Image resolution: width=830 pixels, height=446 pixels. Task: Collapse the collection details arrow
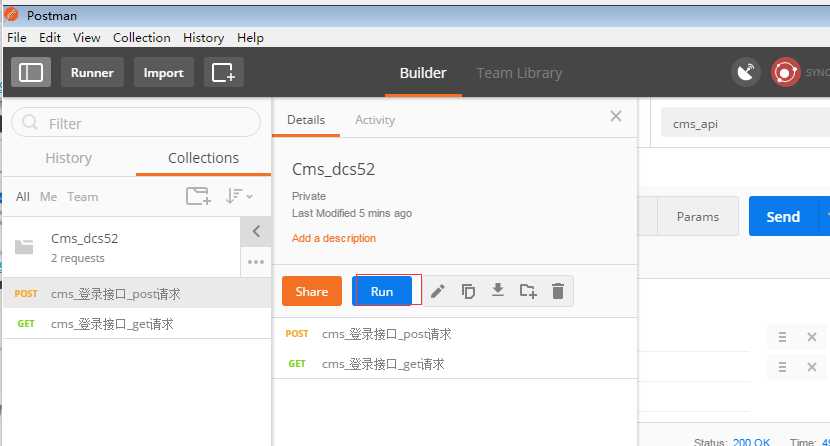(256, 231)
